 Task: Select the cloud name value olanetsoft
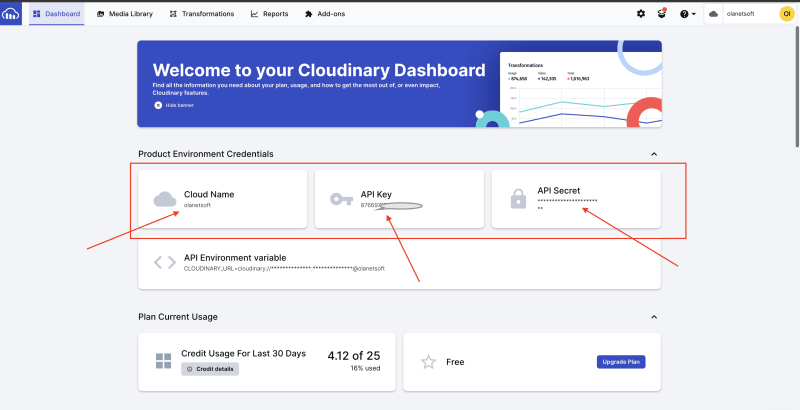pyautogui.click(x=197, y=205)
